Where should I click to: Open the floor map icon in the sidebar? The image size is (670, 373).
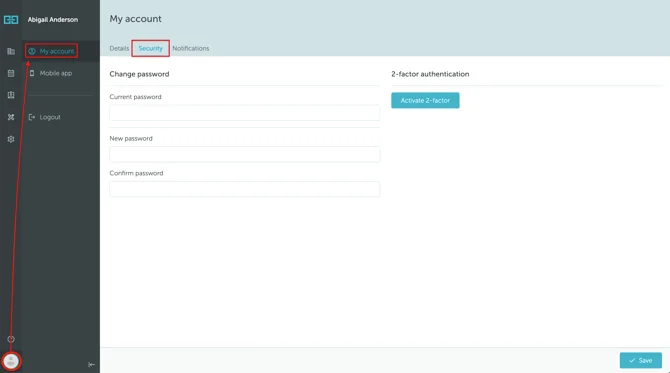(x=11, y=95)
